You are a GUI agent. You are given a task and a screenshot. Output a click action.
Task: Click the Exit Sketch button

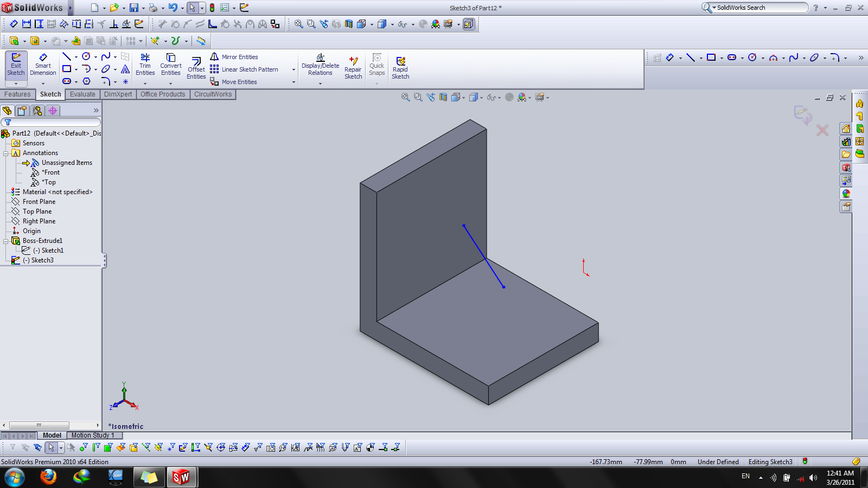16,65
